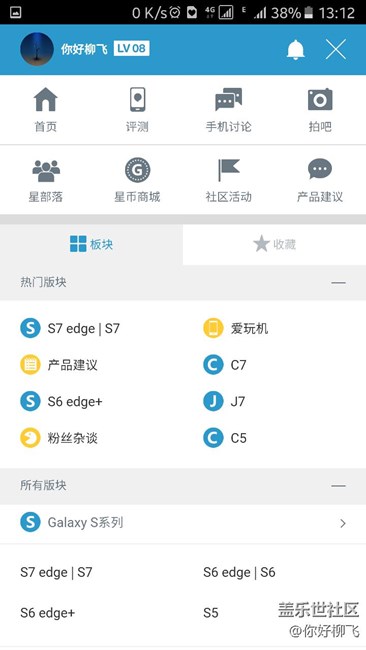This screenshot has height=650, width=366.
Task: Open the 社区活动 flag icon
Action: (x=229, y=170)
